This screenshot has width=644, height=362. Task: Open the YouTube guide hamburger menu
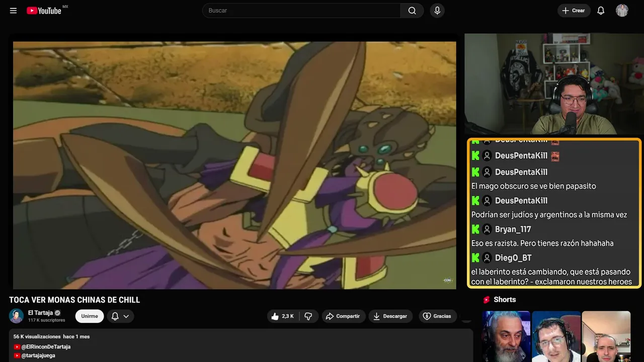click(14, 11)
